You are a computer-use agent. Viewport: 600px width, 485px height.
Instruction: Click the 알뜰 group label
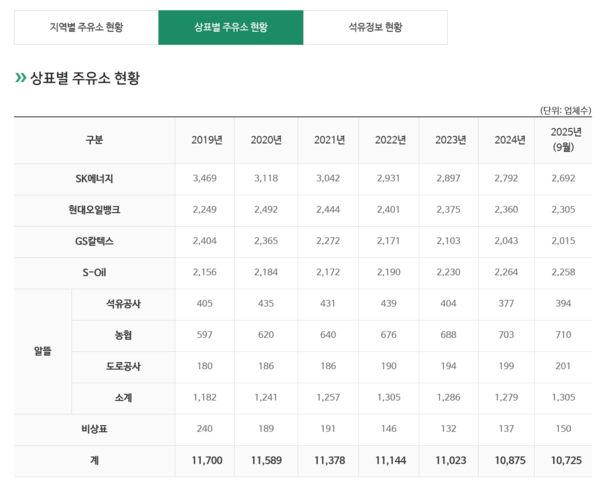click(x=42, y=351)
